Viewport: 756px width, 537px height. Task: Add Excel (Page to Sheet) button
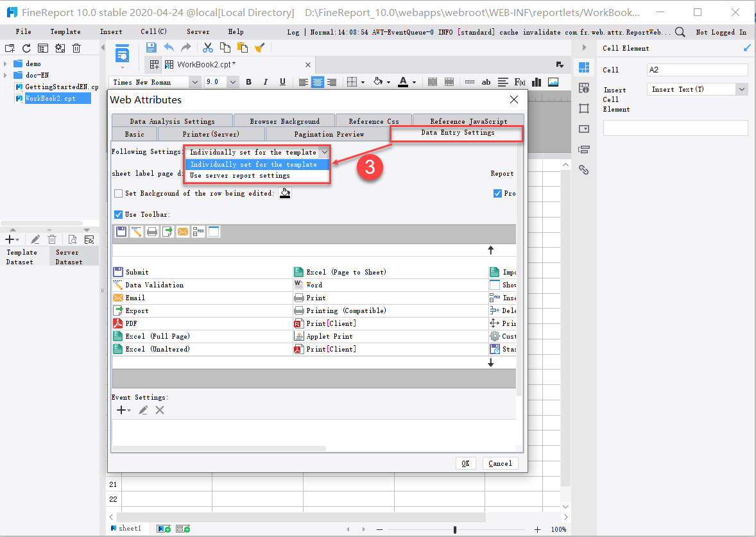[346, 272]
